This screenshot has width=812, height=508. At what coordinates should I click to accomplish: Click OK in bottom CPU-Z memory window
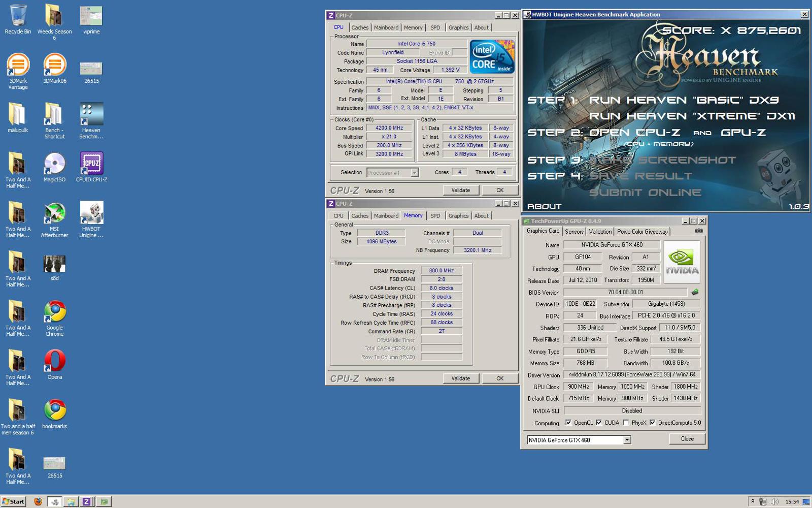(x=500, y=378)
